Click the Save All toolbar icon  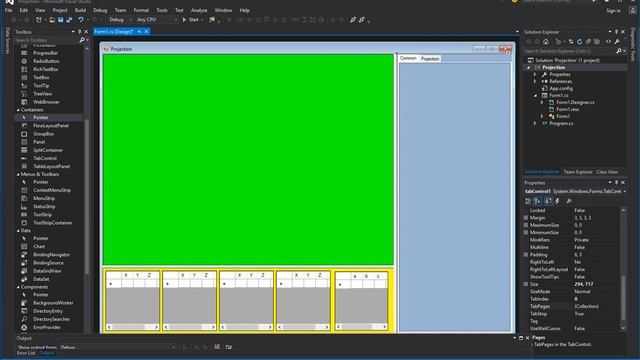click(x=69, y=20)
